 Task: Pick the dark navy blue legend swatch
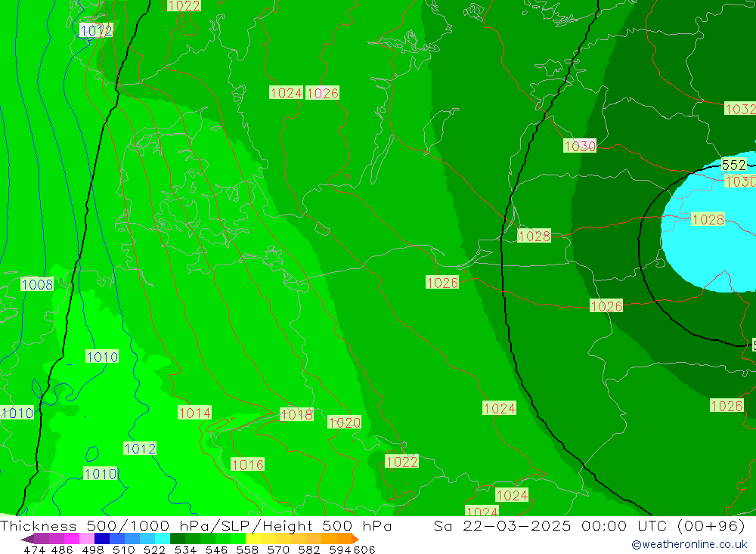102,538
